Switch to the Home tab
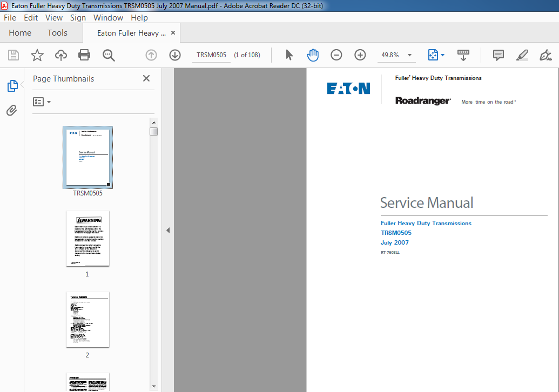This screenshot has height=392, width=559. (20, 33)
